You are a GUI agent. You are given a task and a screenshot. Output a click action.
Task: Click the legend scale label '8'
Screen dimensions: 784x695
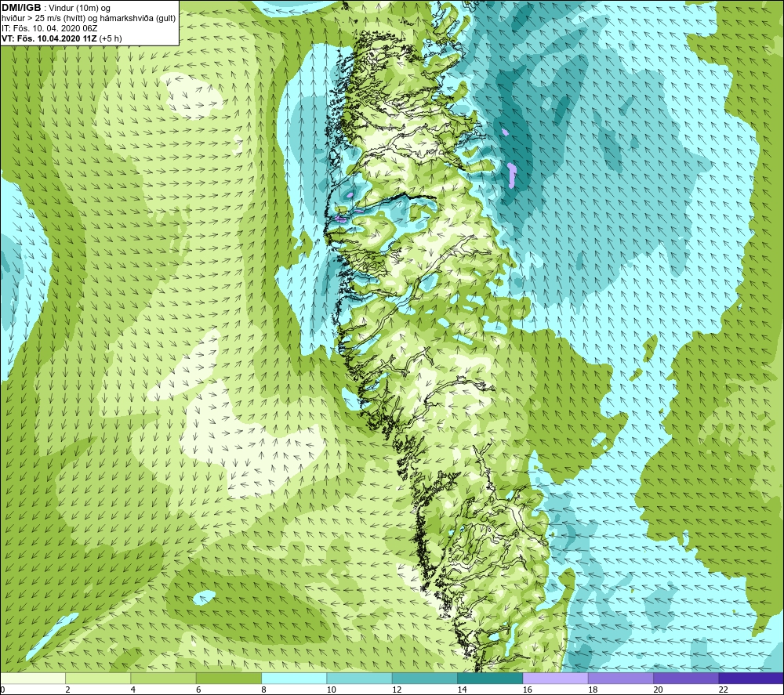[263, 690]
